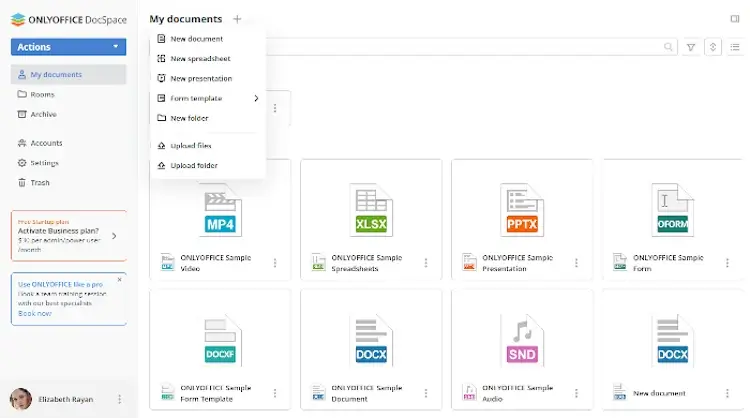Open options for ONLYOFFICE Sample Video

[275, 263]
